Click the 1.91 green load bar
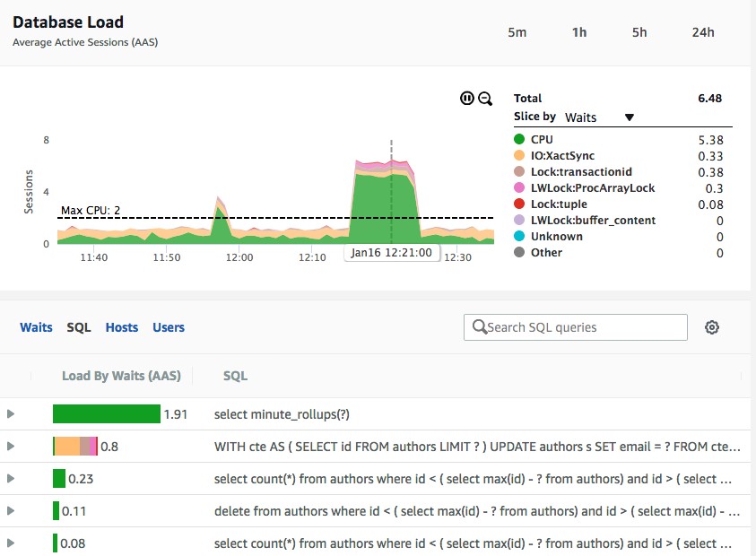This screenshot has width=756, height=556. click(107, 413)
